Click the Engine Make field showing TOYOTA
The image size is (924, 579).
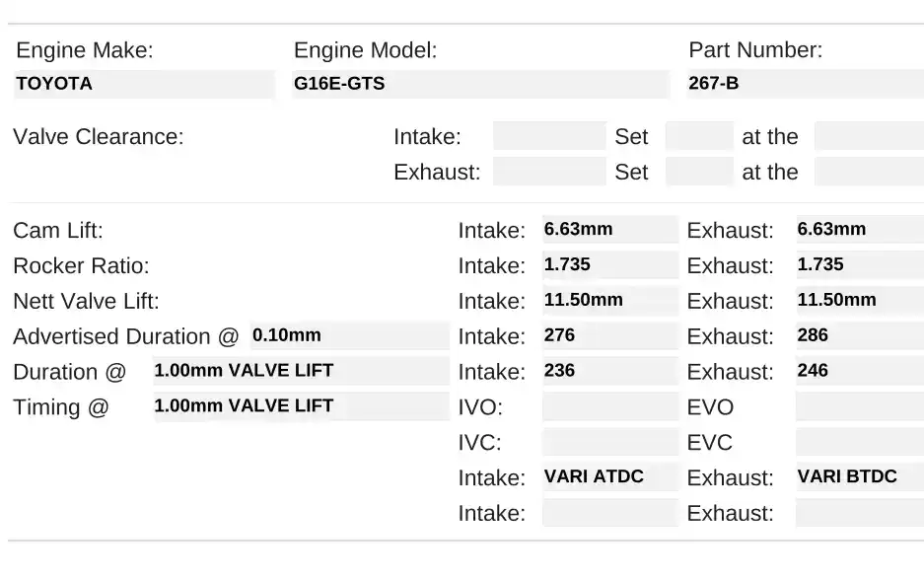coord(144,84)
